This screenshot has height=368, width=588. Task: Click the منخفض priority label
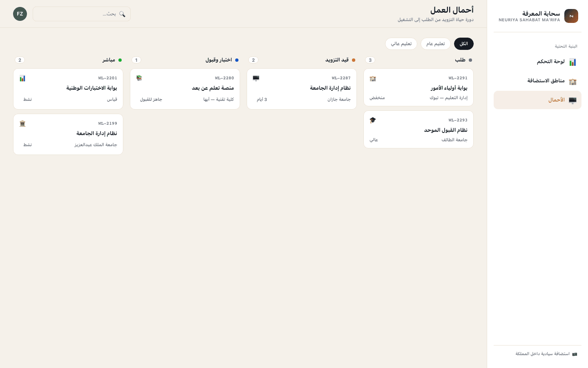[377, 98]
